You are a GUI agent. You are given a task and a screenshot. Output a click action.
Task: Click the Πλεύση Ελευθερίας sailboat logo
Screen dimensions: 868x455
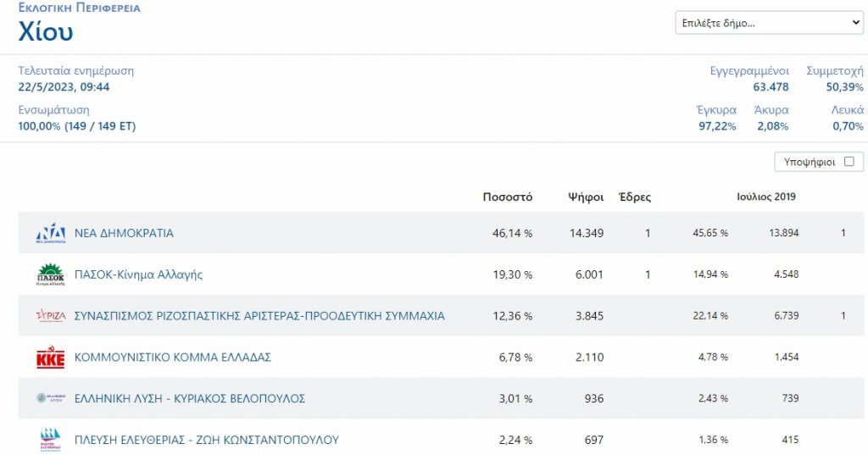tap(50, 439)
